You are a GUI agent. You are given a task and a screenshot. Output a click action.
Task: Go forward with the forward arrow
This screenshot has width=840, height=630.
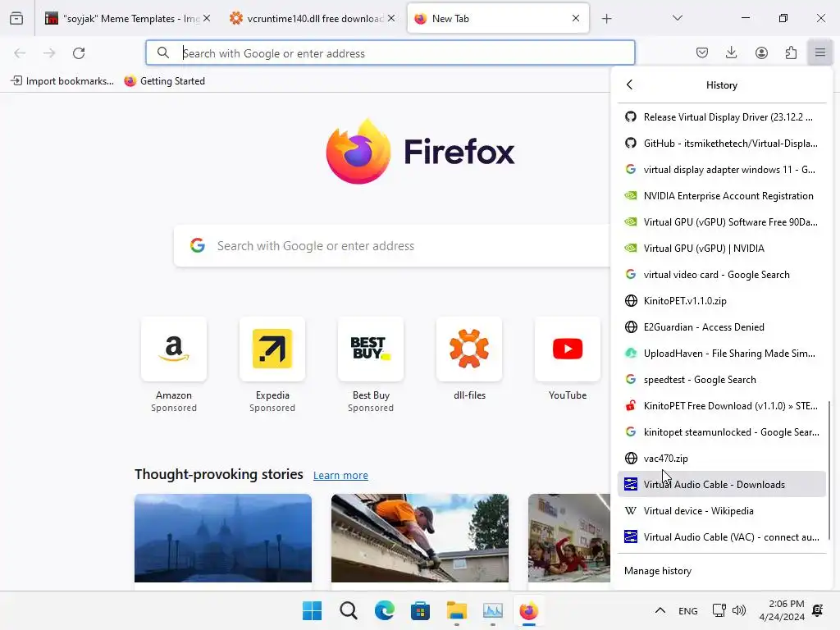(49, 53)
